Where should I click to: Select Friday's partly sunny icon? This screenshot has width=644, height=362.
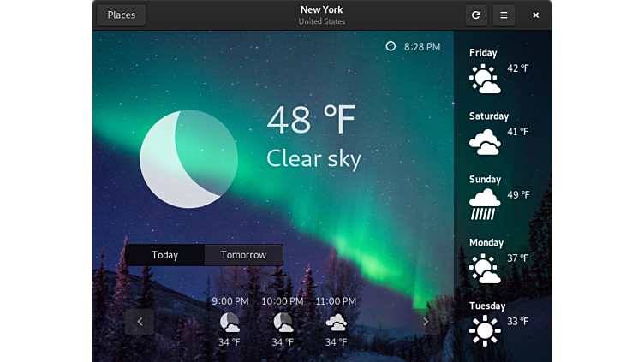click(x=485, y=79)
